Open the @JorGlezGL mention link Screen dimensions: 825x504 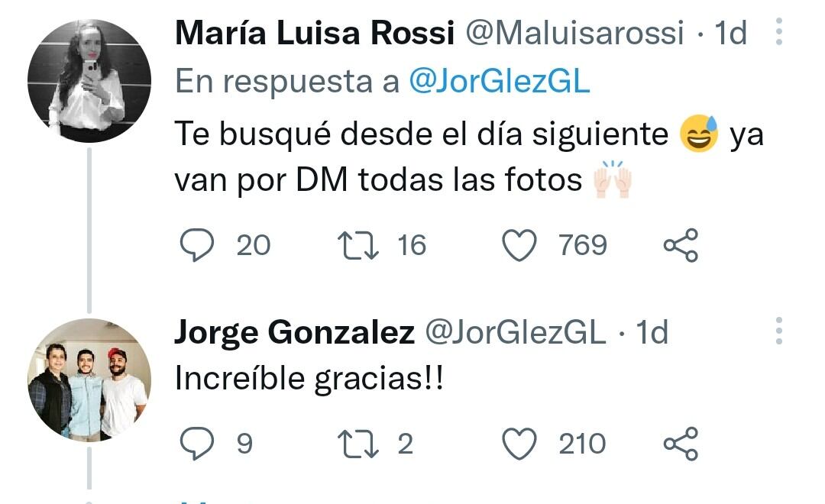coord(500,82)
